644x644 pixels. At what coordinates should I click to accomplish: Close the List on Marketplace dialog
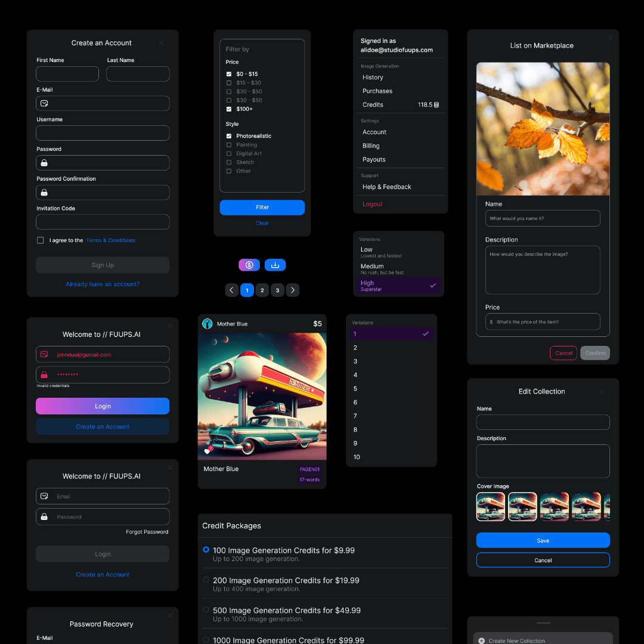tap(610, 38)
